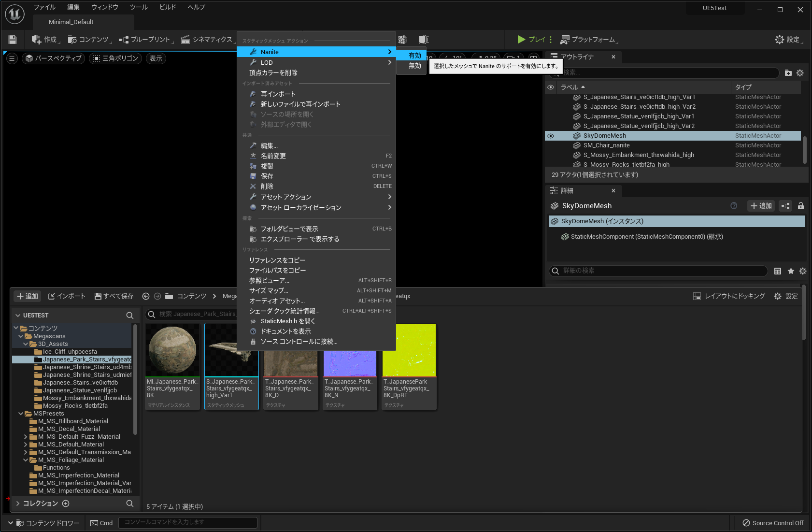Open play options three-dot menu
This screenshot has width=812, height=532.
coord(551,40)
